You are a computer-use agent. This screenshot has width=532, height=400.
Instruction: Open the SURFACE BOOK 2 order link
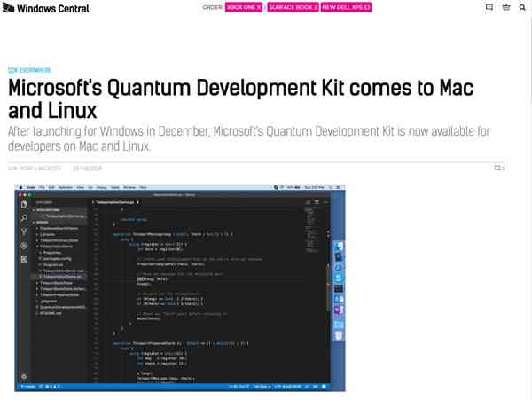[293, 7]
